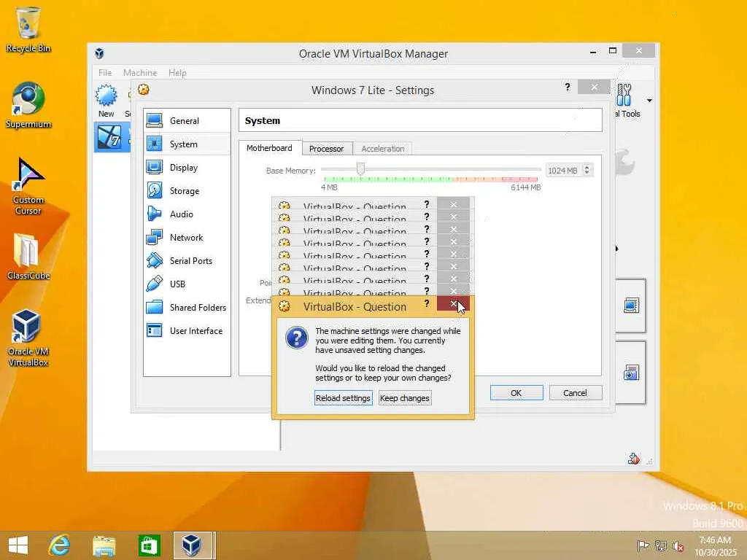This screenshot has height=560, width=747.
Task: Open the USB settings category
Action: 187,284
